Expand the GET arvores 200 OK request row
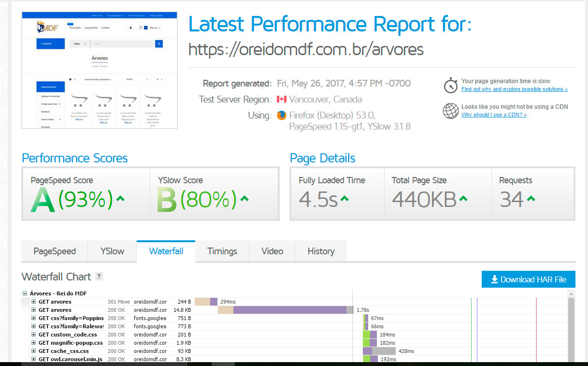The width and height of the screenshot is (588, 366). (x=34, y=310)
